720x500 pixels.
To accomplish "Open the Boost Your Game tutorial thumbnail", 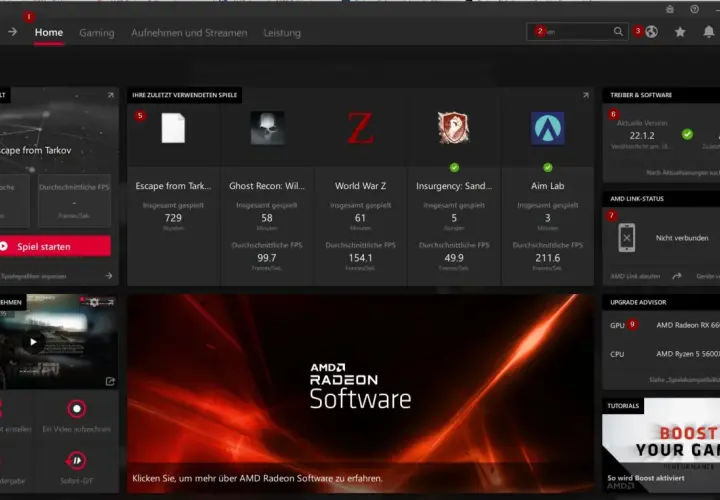I will coord(661,445).
